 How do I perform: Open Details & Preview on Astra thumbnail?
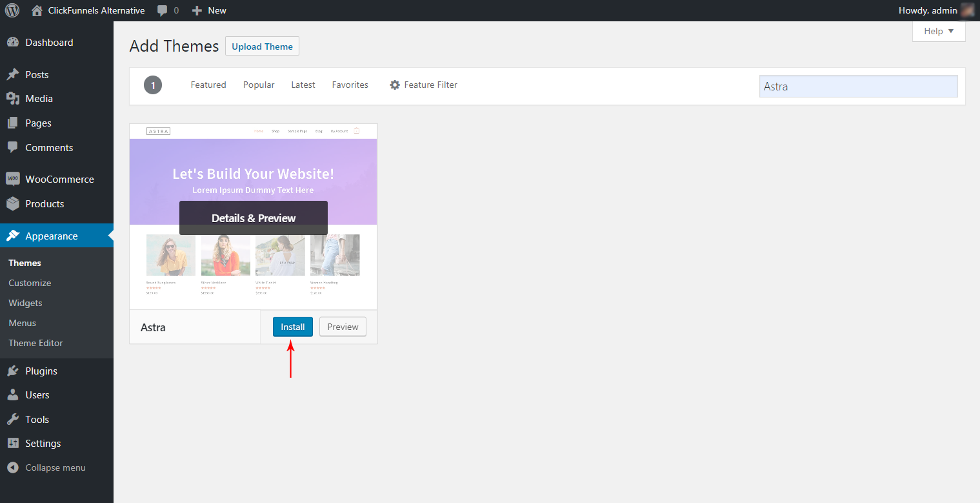click(254, 218)
